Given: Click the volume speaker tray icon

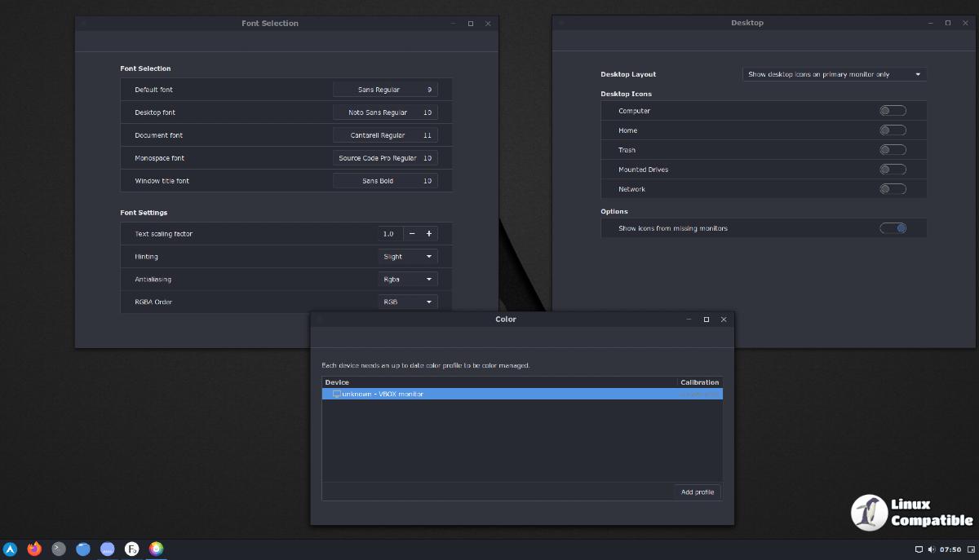Looking at the screenshot, I should (931, 549).
